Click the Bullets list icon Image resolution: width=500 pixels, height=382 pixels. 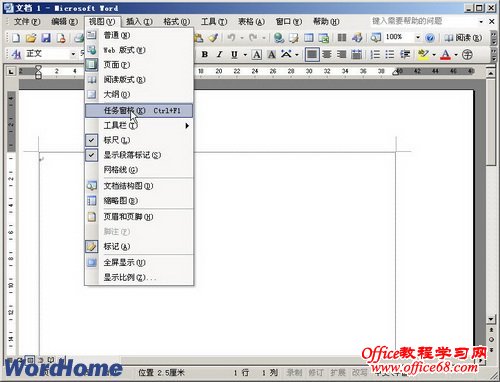[390, 54]
